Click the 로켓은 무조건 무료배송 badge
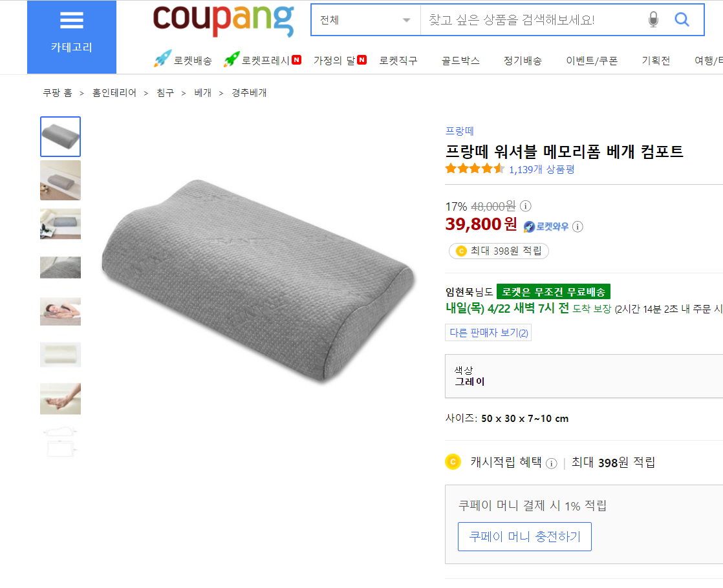 coord(554,291)
